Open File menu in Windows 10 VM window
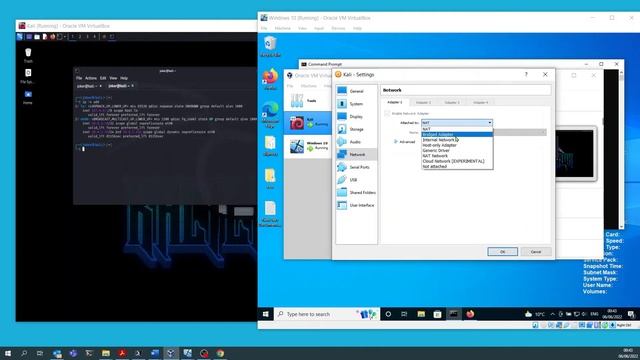 coord(264,28)
